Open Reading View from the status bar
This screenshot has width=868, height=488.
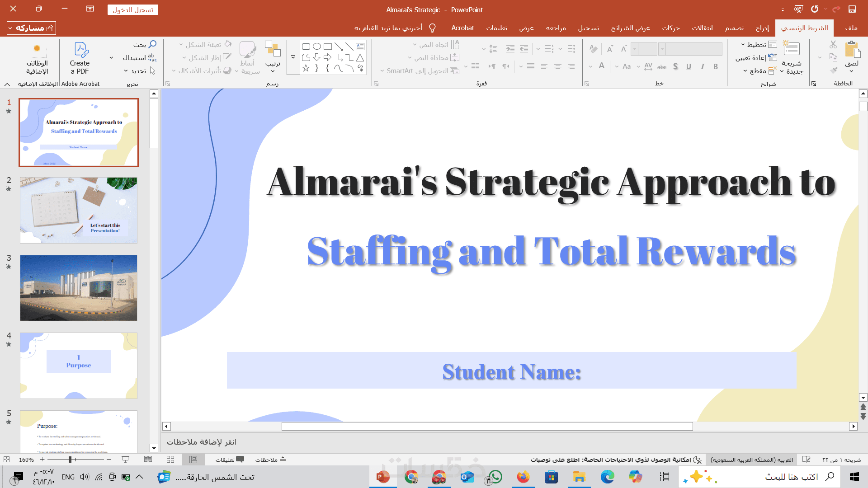[x=148, y=460]
